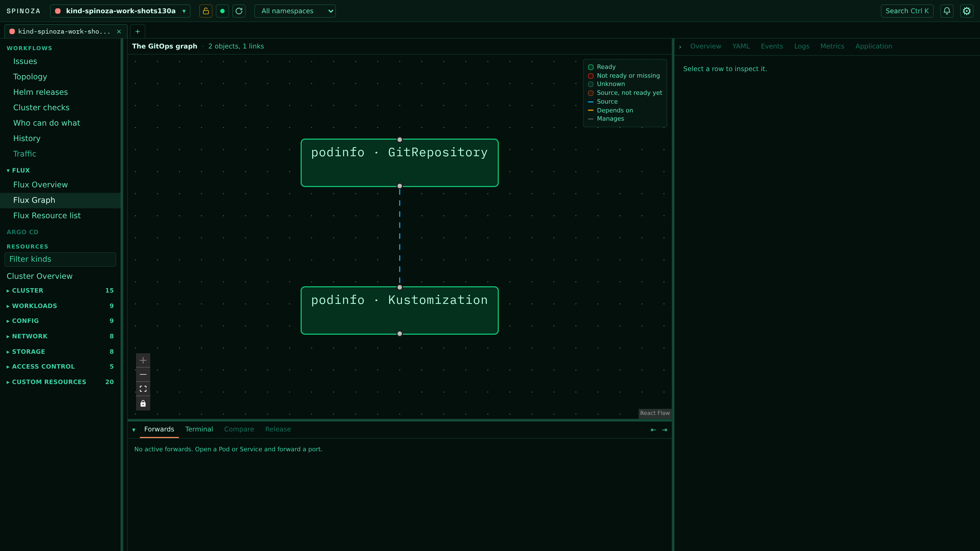This screenshot has width=980, height=551.
Task: Open the Traffic workflow
Action: coord(60,154)
